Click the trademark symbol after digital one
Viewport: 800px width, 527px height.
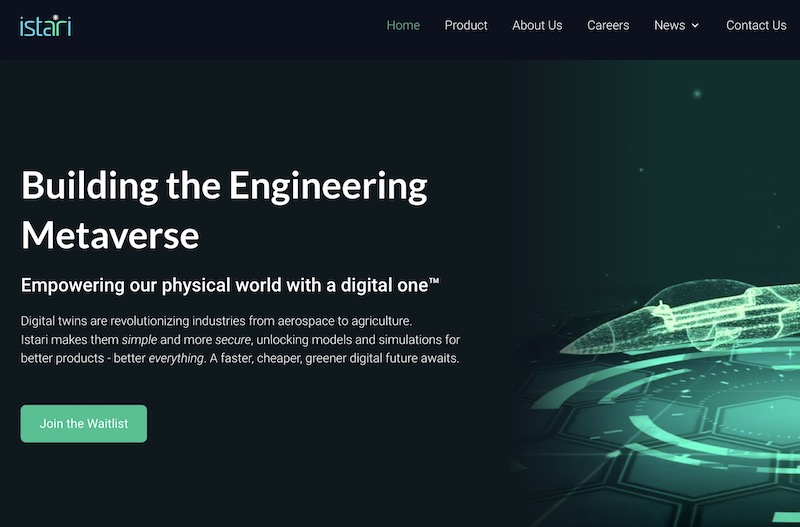pyautogui.click(x=434, y=280)
